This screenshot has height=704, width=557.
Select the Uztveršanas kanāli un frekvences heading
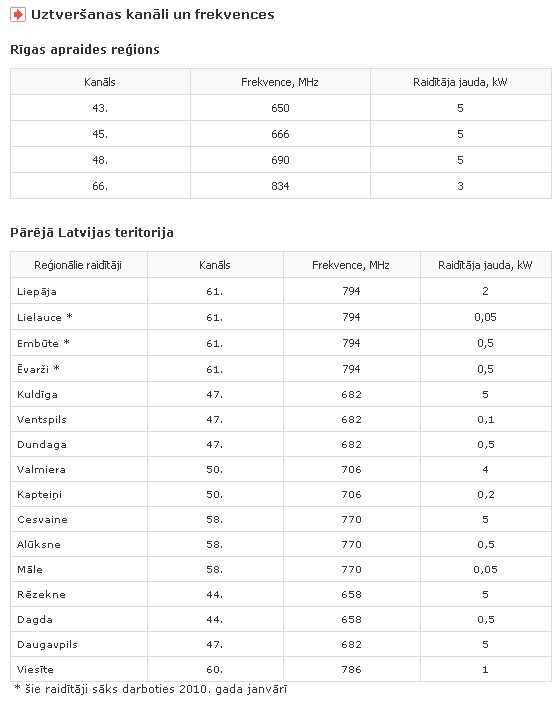pyautogui.click(x=153, y=14)
